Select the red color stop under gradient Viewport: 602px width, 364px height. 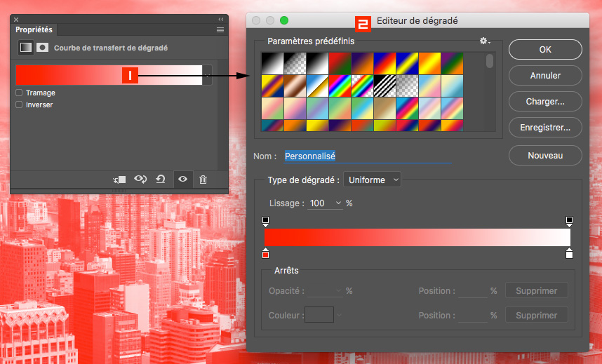[x=265, y=253]
